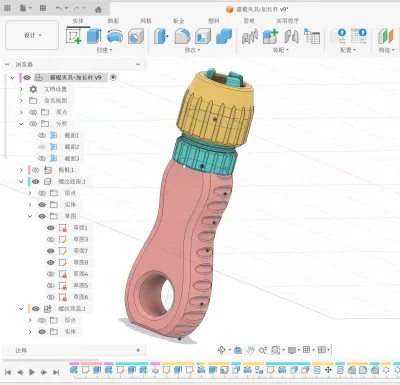Viewport: 400px width, 385px height.
Task: Select the Create Sketch tool
Action: (x=74, y=35)
